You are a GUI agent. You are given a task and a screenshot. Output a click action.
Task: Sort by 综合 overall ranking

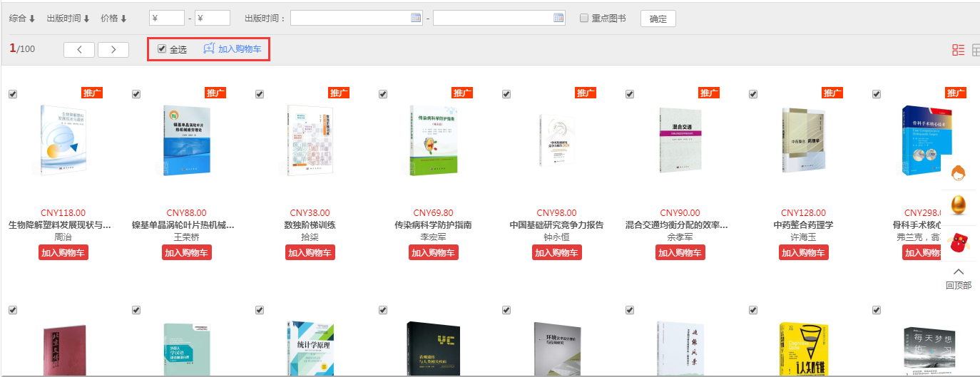coord(22,18)
